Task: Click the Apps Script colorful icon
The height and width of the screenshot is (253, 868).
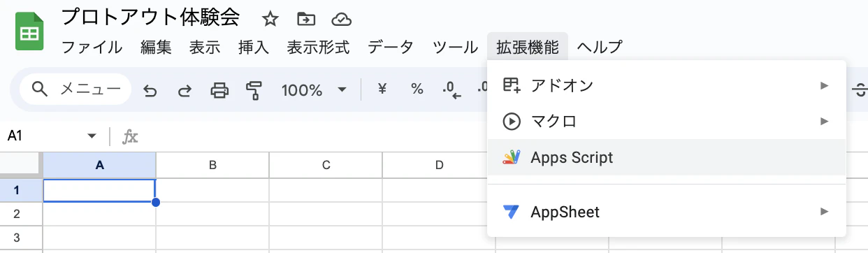Action: pos(512,157)
